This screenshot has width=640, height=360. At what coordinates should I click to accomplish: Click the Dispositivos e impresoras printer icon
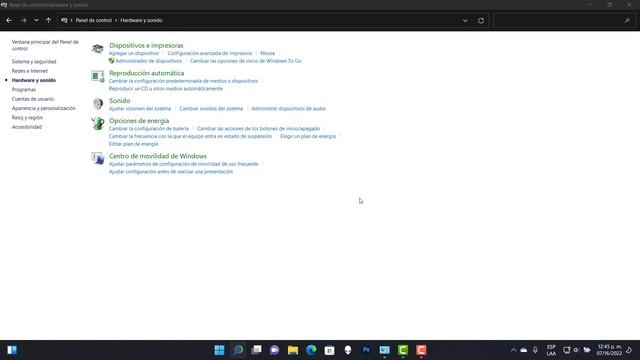coord(98,49)
